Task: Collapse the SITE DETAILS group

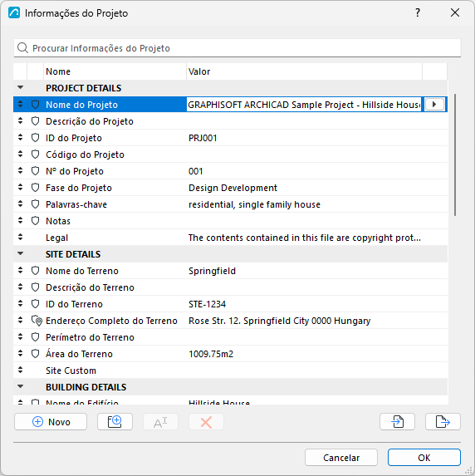Action: (20, 253)
